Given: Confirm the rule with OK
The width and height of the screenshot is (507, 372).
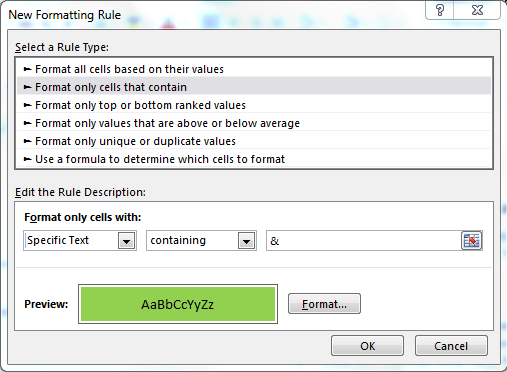Looking at the screenshot, I should tap(367, 346).
